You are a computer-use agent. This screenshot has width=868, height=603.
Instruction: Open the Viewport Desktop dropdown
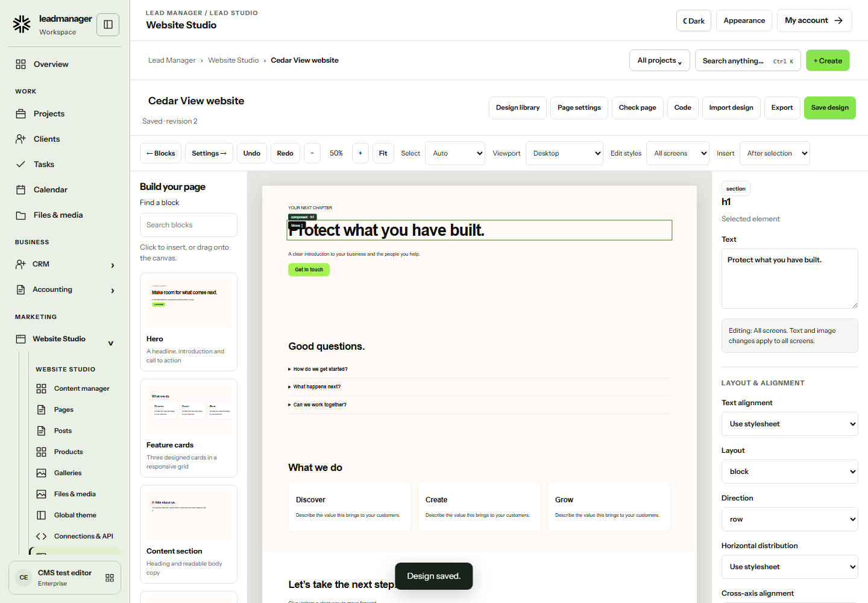564,153
